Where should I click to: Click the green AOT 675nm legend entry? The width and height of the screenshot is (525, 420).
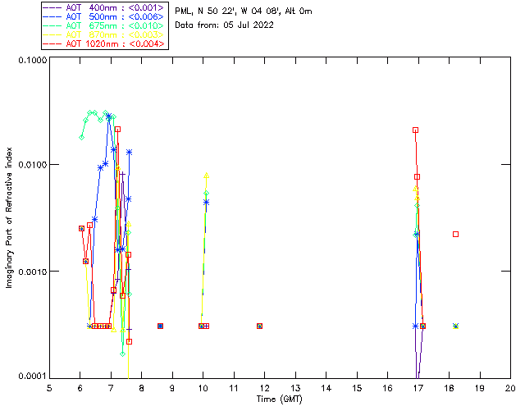[105, 25]
